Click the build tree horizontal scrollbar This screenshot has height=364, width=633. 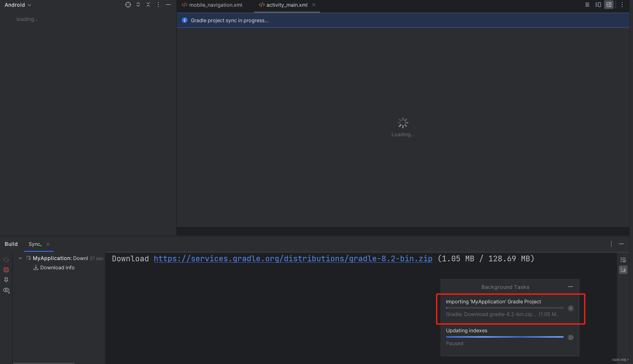click(44, 363)
